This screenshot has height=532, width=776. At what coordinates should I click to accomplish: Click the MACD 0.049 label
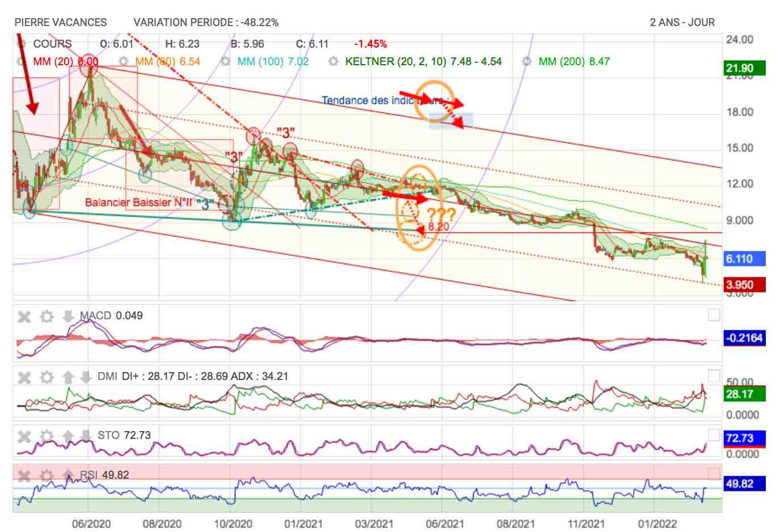pos(111,315)
